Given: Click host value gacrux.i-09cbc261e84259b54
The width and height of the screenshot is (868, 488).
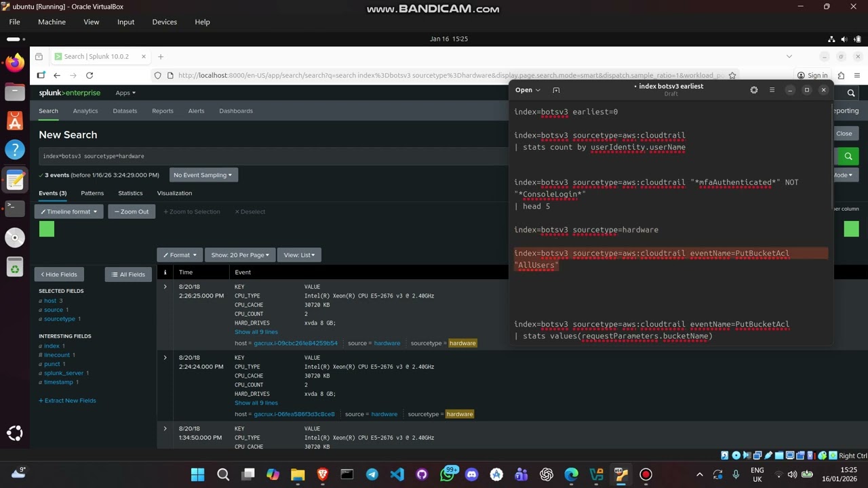Looking at the screenshot, I should click(x=296, y=343).
